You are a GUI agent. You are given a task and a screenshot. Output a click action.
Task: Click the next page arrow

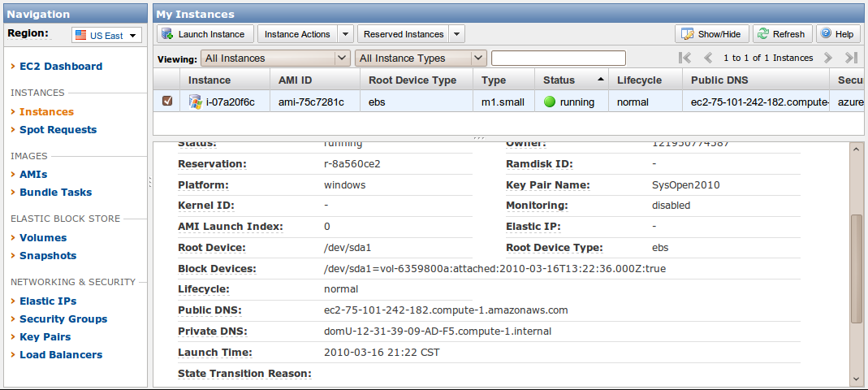coord(828,58)
